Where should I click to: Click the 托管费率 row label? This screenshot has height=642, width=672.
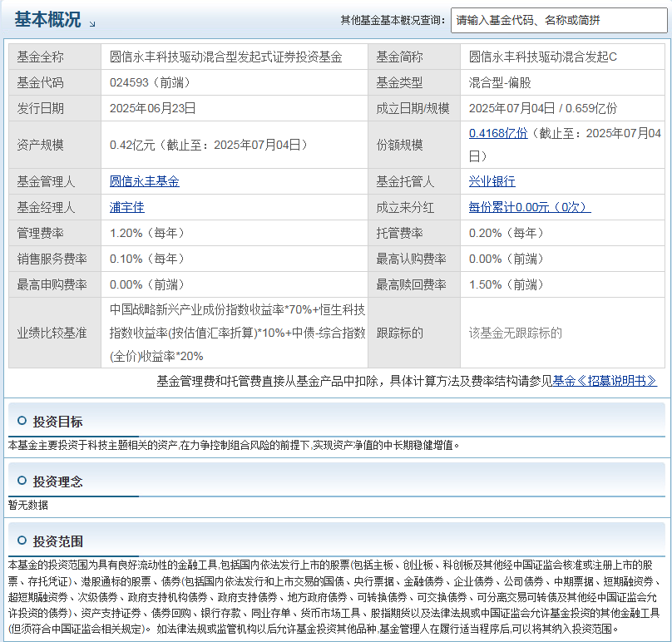pyautogui.click(x=399, y=233)
